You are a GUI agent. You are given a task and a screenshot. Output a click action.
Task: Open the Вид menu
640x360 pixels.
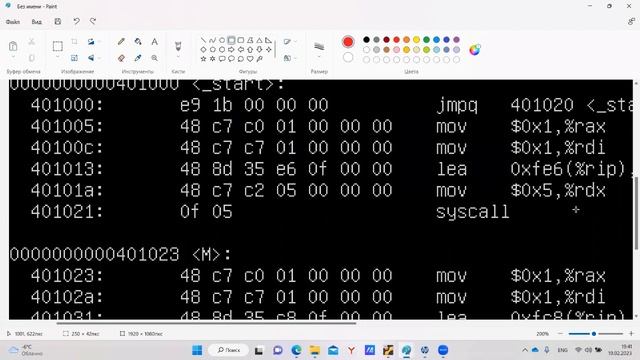pos(36,22)
